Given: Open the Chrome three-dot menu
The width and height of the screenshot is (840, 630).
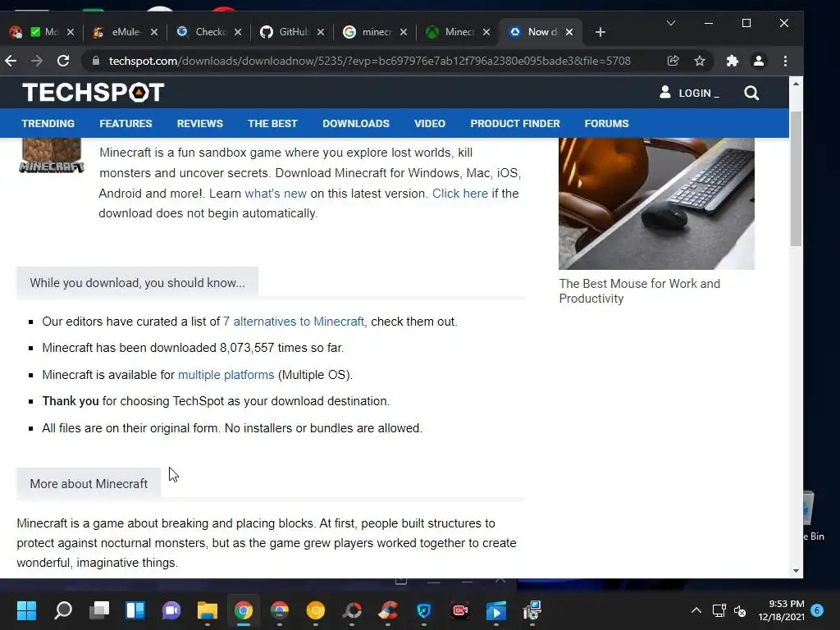Looking at the screenshot, I should [x=785, y=61].
